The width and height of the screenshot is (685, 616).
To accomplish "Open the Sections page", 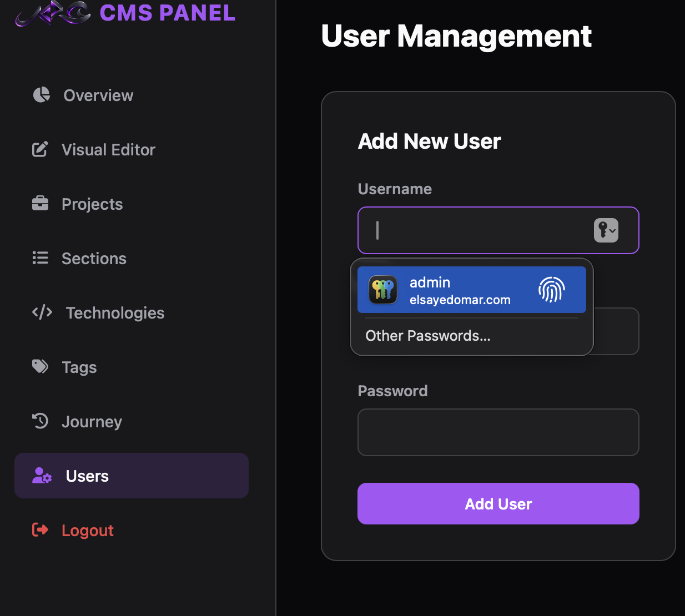I will 132,259.
